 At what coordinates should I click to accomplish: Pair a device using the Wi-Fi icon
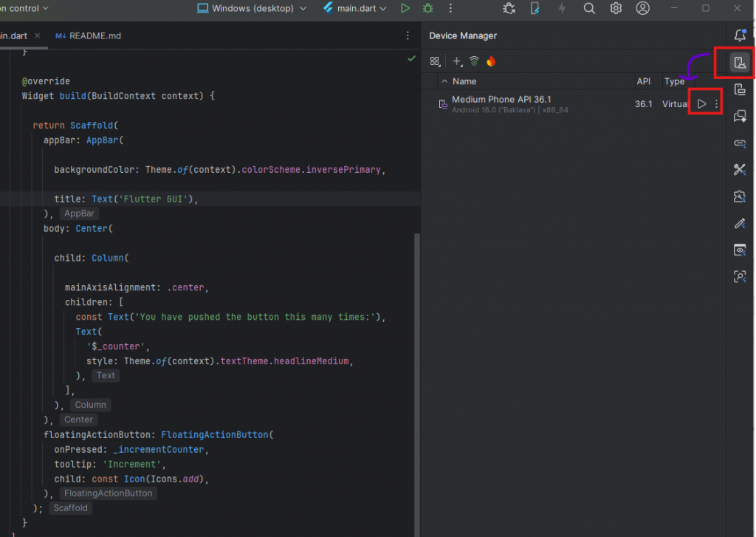coord(474,61)
